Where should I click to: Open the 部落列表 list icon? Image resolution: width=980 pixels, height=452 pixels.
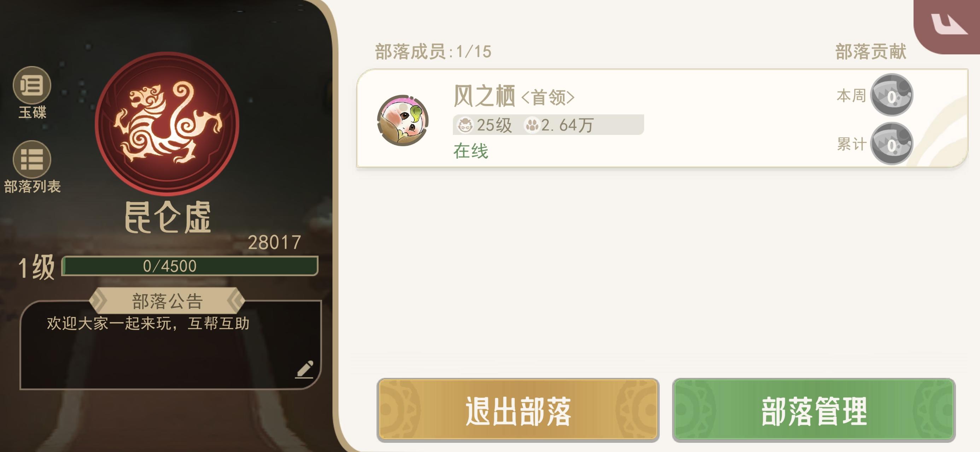click(32, 159)
